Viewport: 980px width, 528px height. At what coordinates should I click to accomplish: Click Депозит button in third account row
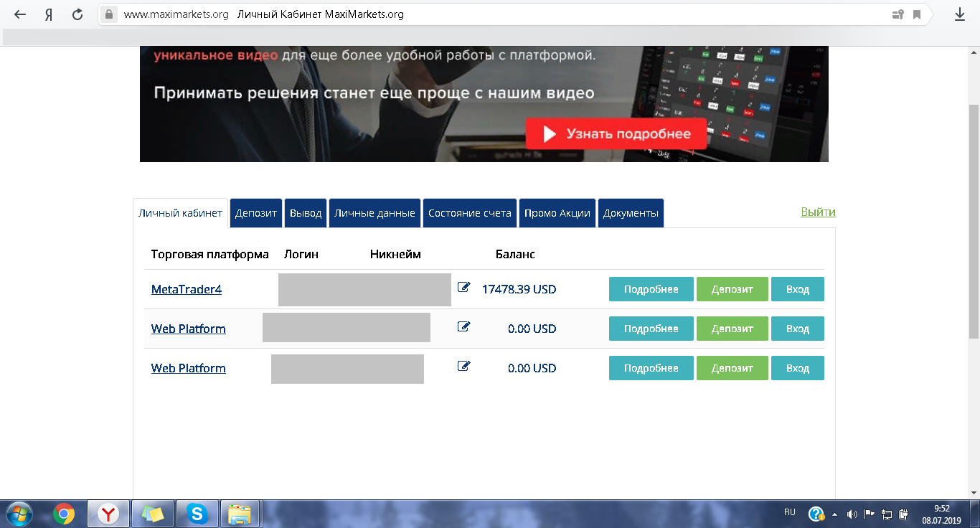(732, 368)
